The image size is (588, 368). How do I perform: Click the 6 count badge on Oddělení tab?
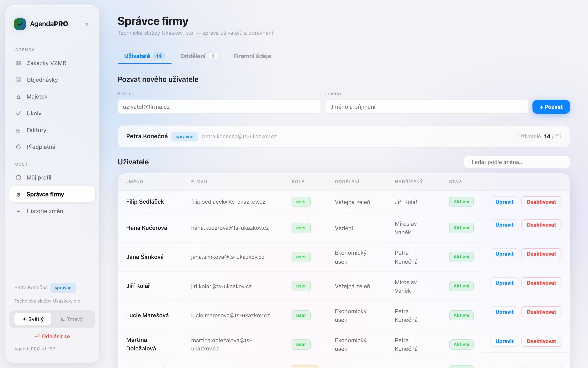pos(213,56)
